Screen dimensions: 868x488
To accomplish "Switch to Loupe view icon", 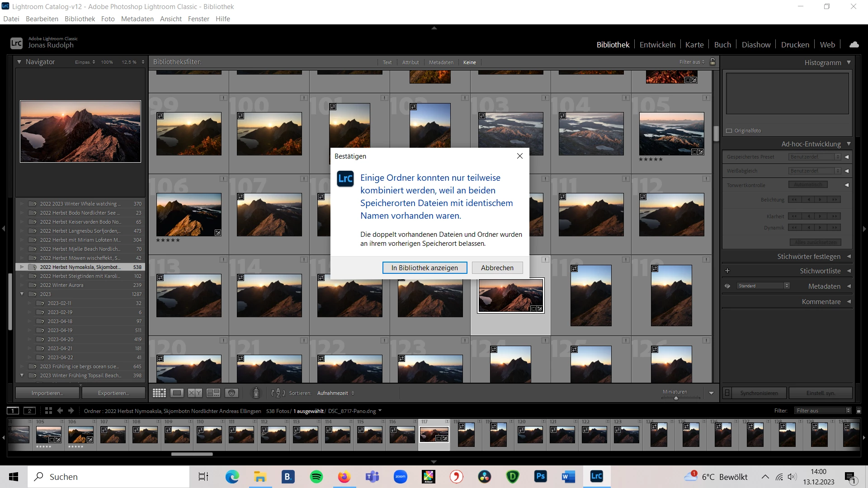I will [177, 393].
